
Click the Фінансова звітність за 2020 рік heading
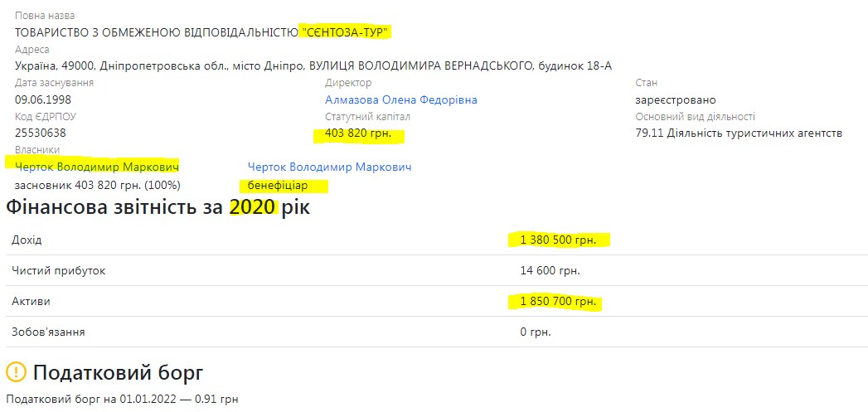pos(158,207)
